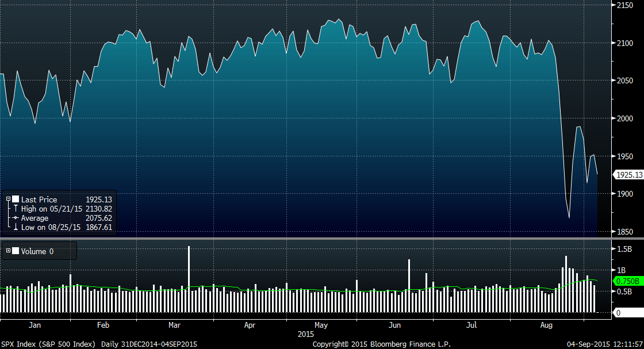644x349 pixels.
Task: Click the Jun label on time axis
Action: [x=394, y=325]
